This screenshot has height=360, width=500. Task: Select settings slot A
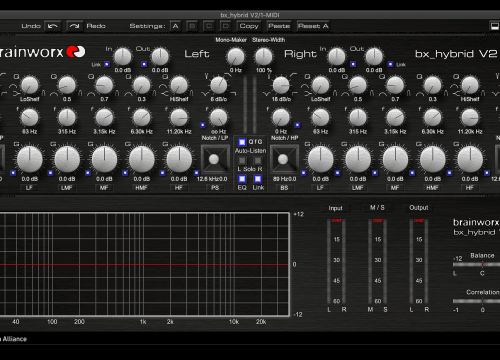[x=176, y=26]
